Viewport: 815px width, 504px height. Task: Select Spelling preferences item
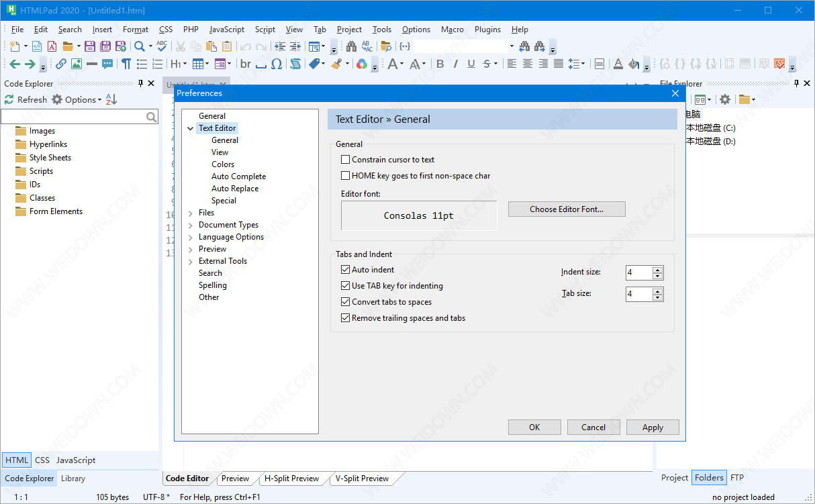pos(213,285)
